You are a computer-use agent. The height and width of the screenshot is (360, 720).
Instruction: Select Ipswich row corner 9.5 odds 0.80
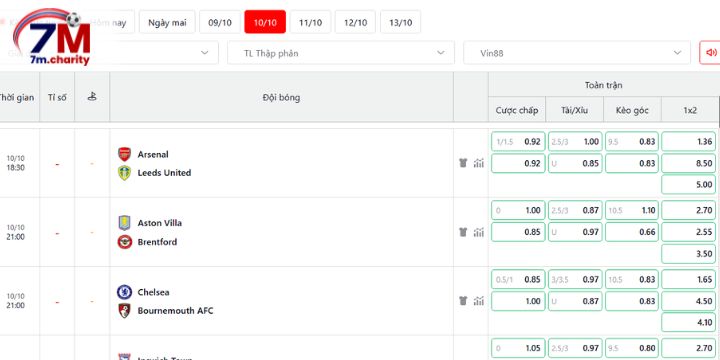(632, 348)
